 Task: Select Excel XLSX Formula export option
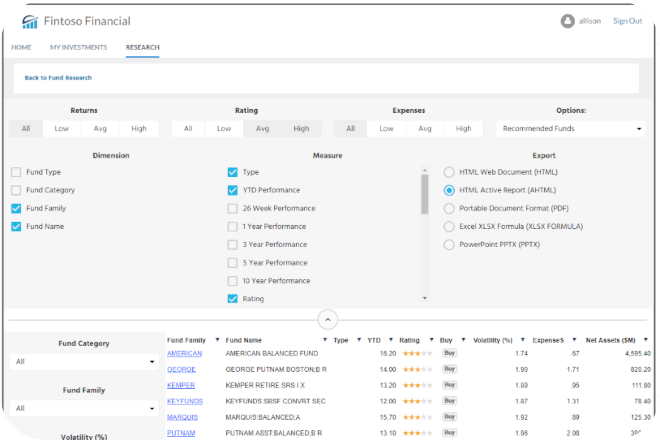449,227
